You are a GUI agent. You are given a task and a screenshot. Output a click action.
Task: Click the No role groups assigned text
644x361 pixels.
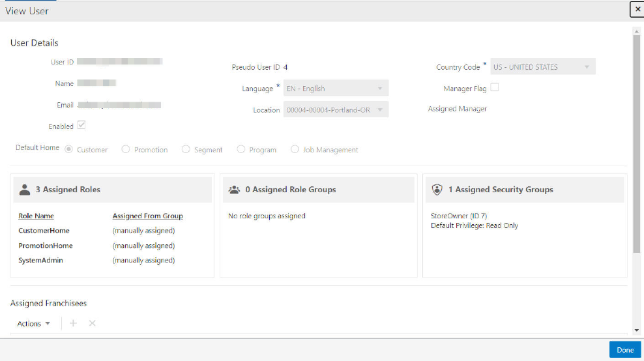(x=267, y=216)
